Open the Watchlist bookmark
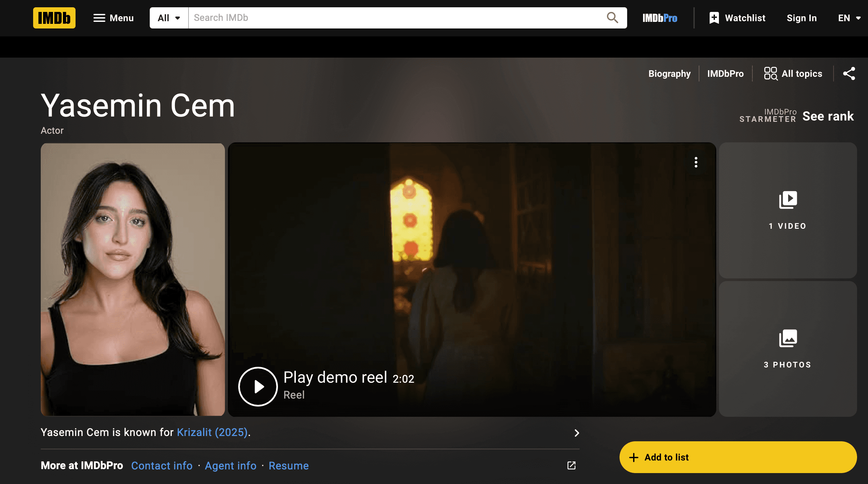This screenshot has width=868, height=484. (x=737, y=18)
